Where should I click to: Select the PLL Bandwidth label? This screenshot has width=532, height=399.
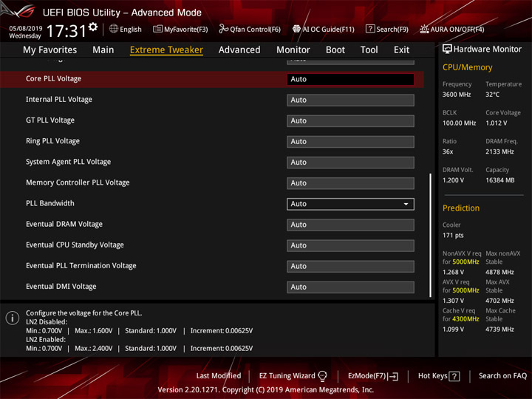(x=50, y=203)
